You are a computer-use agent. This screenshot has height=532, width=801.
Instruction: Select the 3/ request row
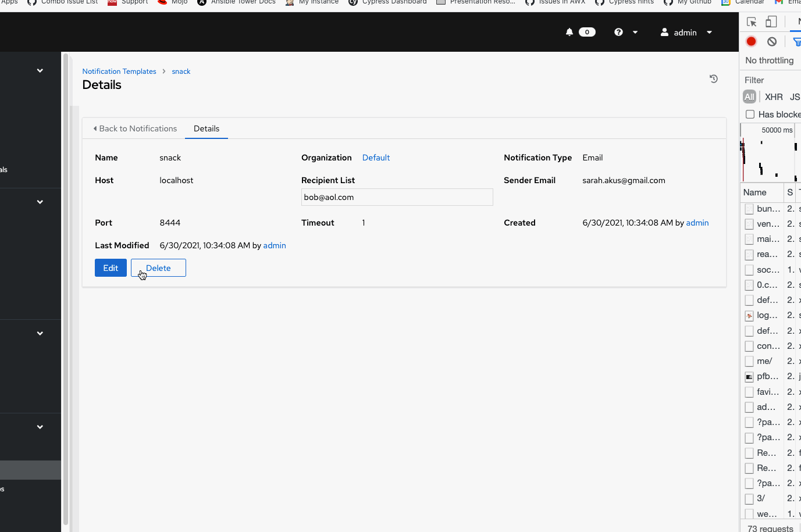770,498
